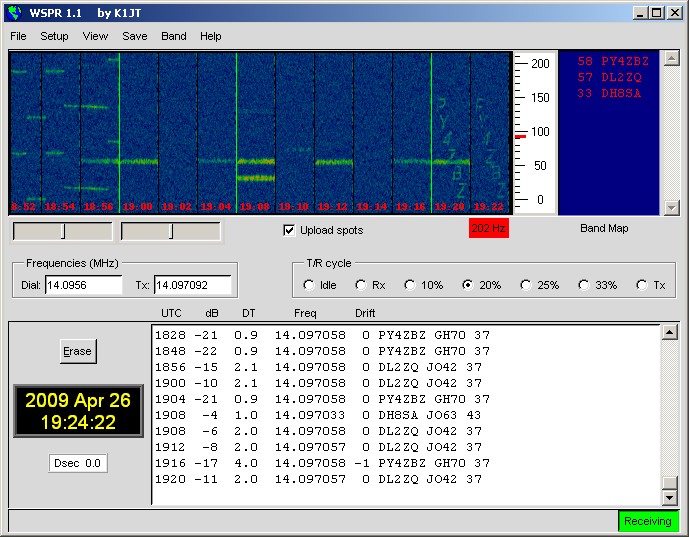Select the Tx T/R cycle option
The height and width of the screenshot is (537, 689).
click(x=642, y=285)
